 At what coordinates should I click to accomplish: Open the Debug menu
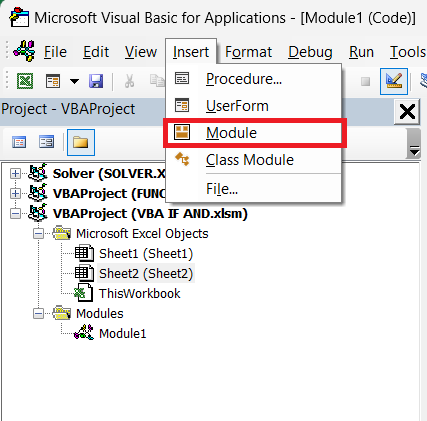coord(310,52)
